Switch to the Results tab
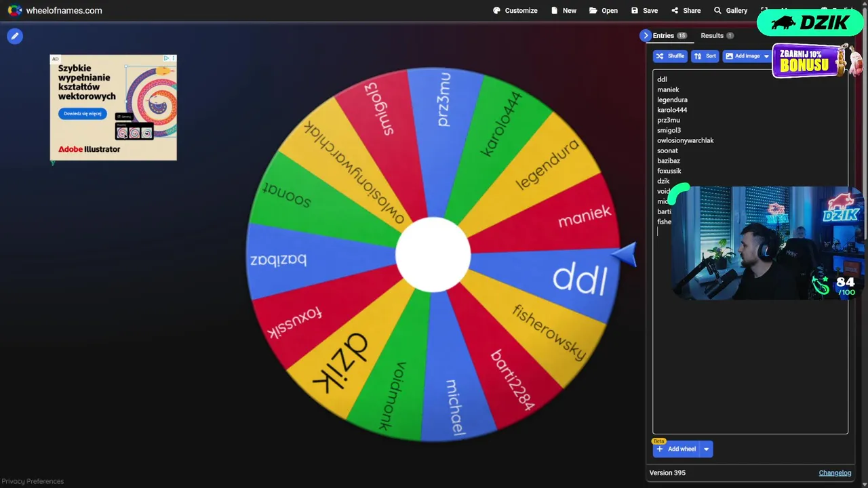The height and width of the screenshot is (488, 868). click(717, 35)
